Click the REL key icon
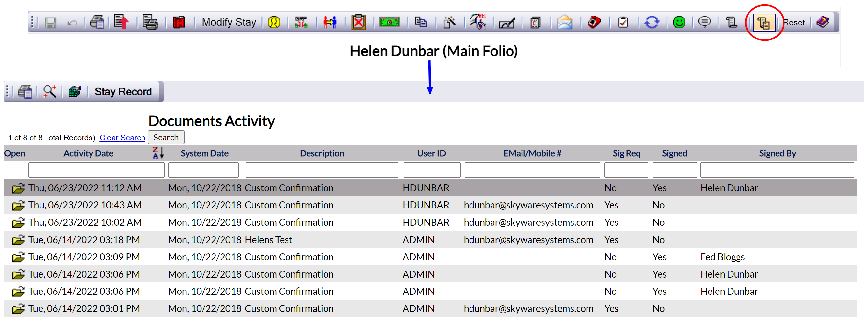 point(478,22)
